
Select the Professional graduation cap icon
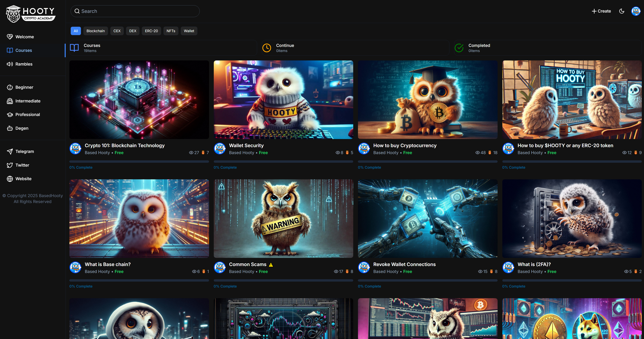(10, 115)
